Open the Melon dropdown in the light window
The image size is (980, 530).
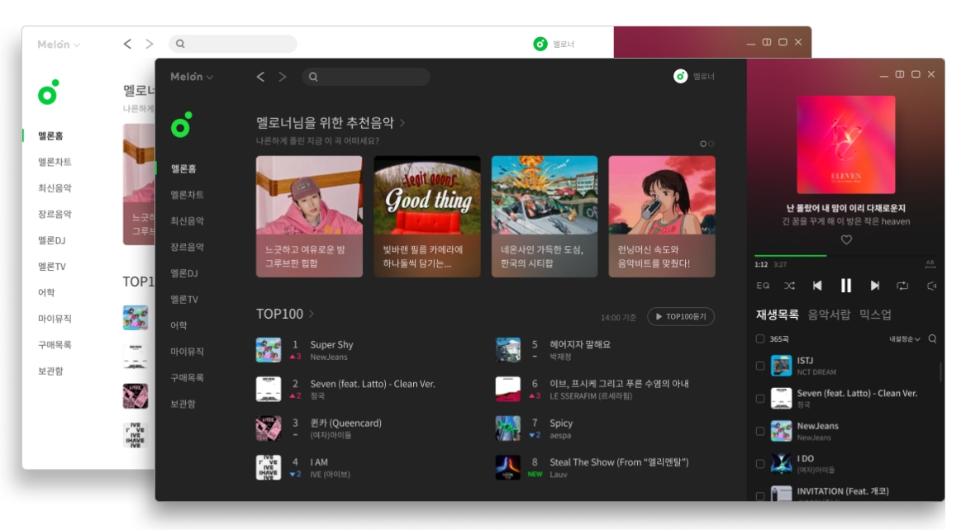click(59, 45)
